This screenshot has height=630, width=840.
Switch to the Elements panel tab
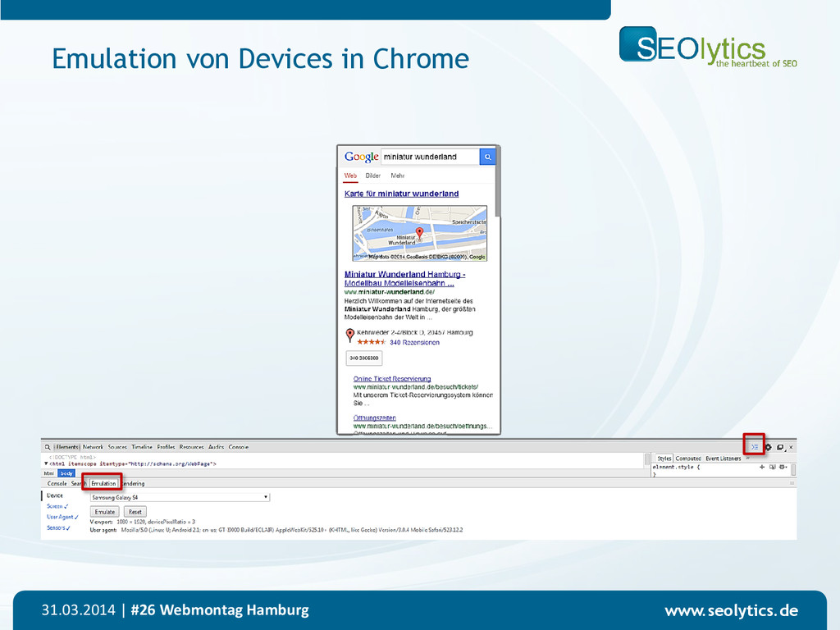[x=67, y=447]
